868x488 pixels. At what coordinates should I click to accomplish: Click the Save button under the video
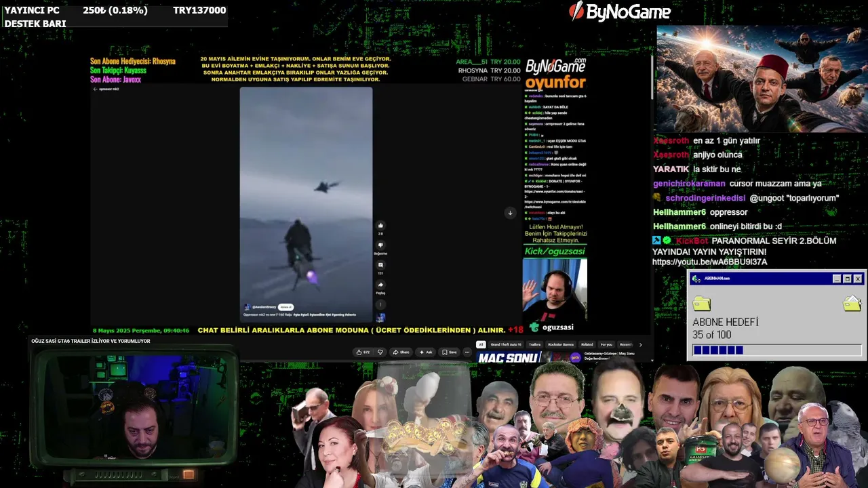(x=449, y=352)
